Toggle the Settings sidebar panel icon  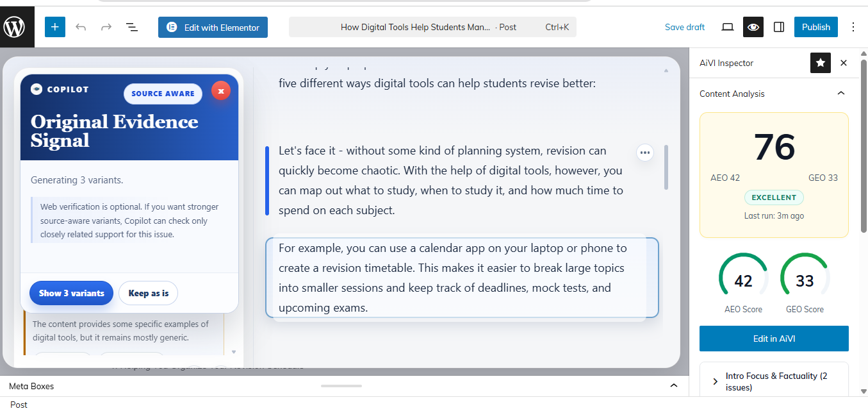coord(779,27)
